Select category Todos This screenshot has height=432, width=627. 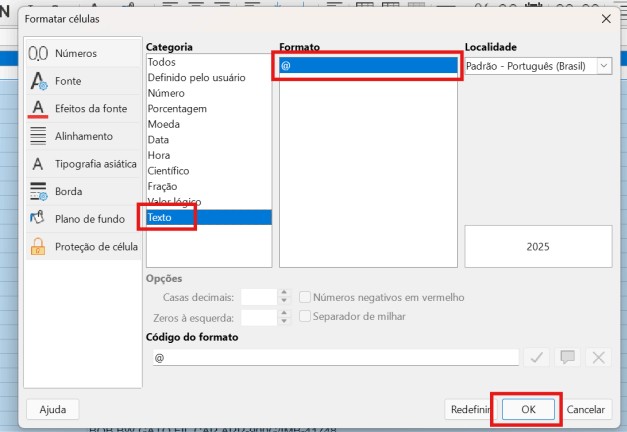(209, 62)
